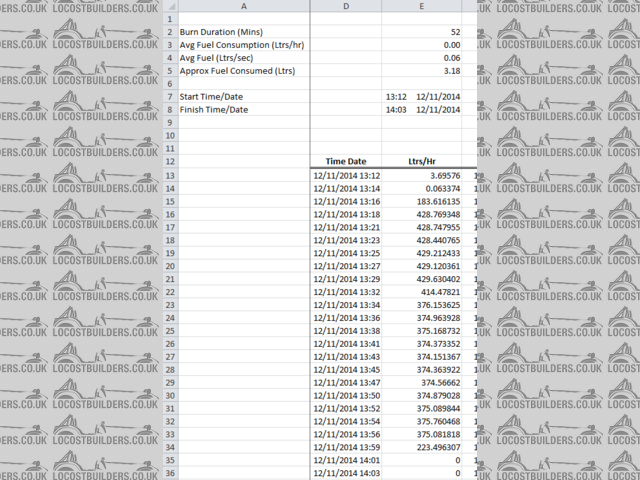Screen dimensions: 640x480
Task: Select column D header
Action: pos(346,6)
